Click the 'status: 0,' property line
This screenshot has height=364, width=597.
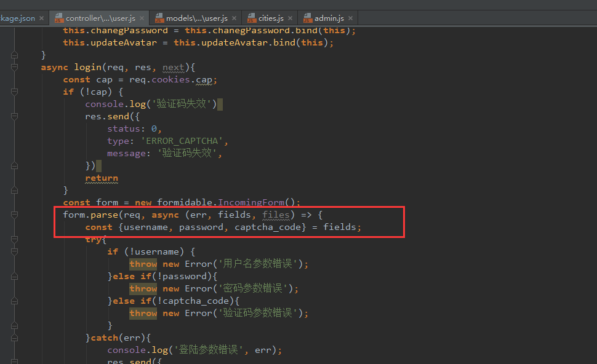tap(134, 129)
